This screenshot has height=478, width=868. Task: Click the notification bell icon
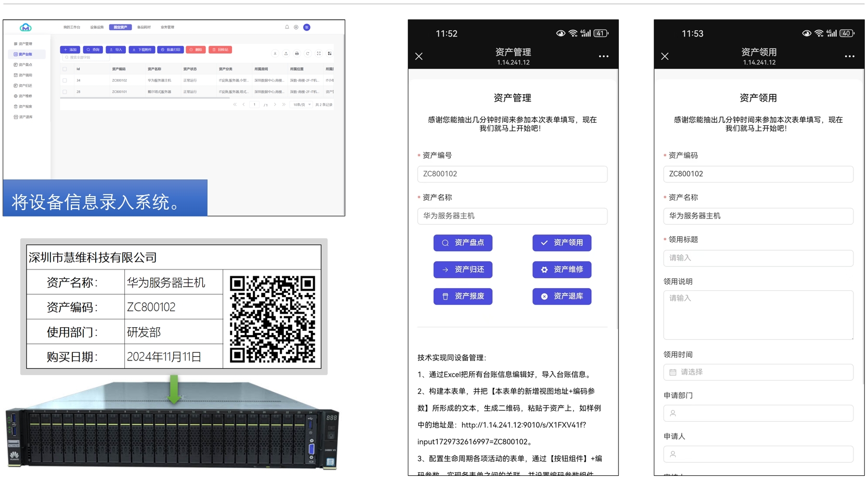287,27
